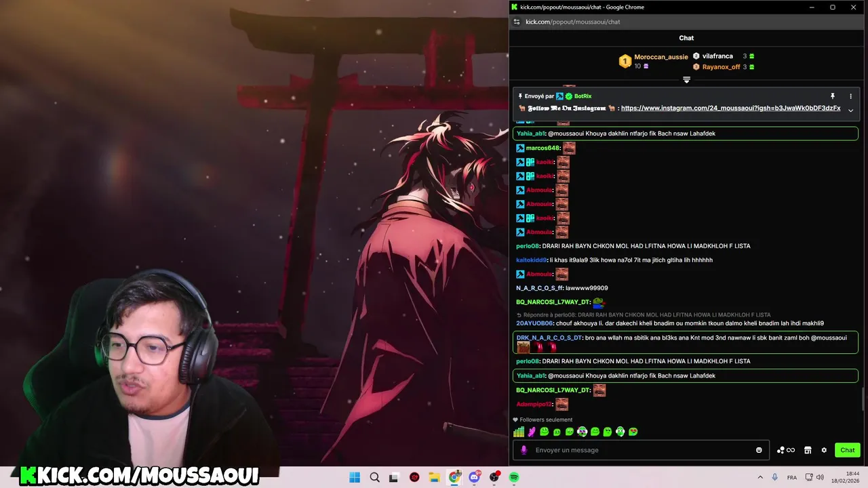The width and height of the screenshot is (868, 488).
Task: Click the emote sent by Adampipo12
Action: coord(561,404)
